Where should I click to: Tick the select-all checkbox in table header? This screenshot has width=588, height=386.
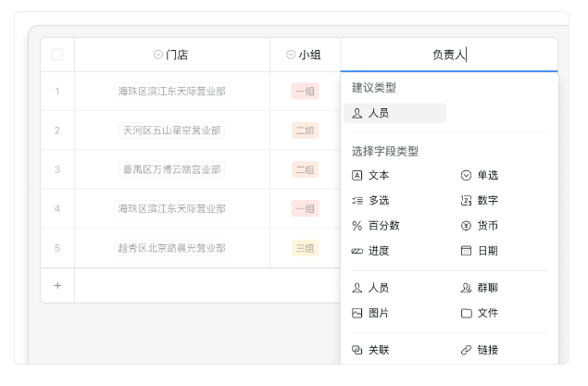[57, 55]
